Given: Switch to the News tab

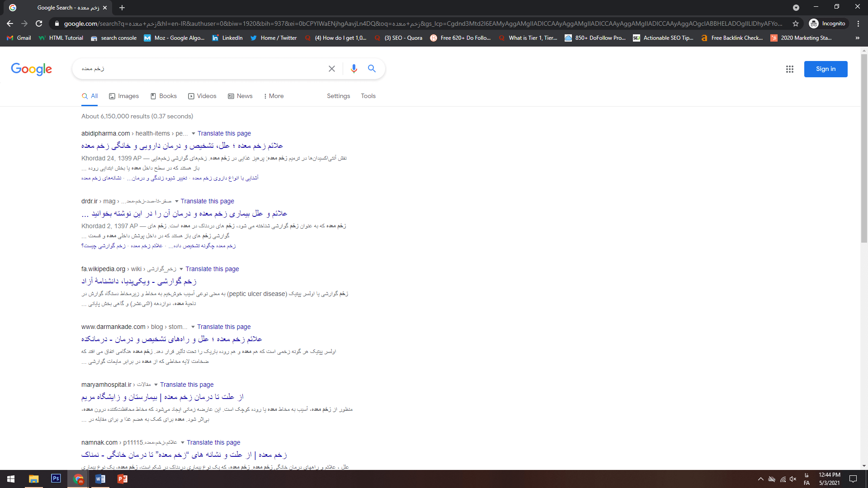Looking at the screenshot, I should click(240, 96).
